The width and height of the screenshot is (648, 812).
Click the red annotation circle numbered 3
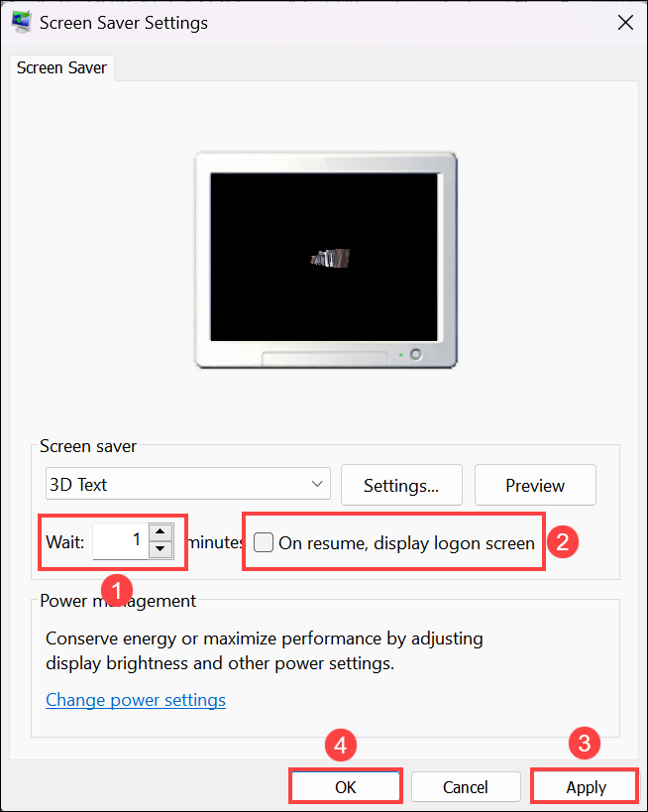click(585, 744)
